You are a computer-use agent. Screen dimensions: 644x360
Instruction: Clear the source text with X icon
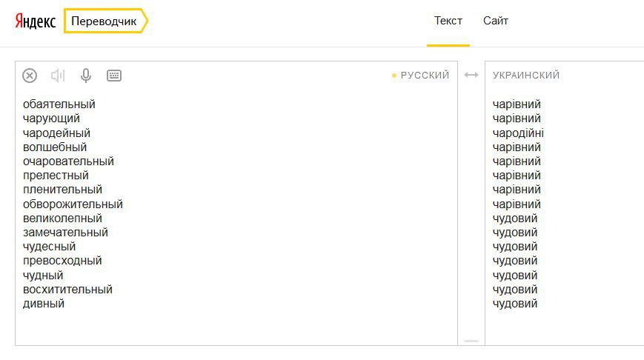pyautogui.click(x=30, y=75)
